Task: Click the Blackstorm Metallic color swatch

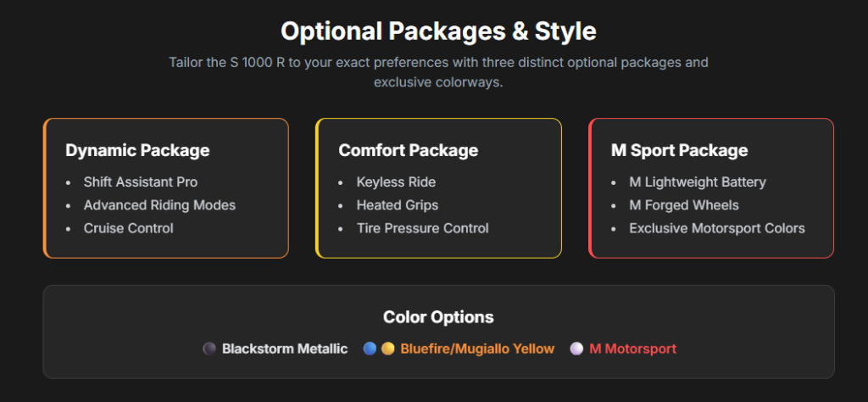Action: (209, 349)
